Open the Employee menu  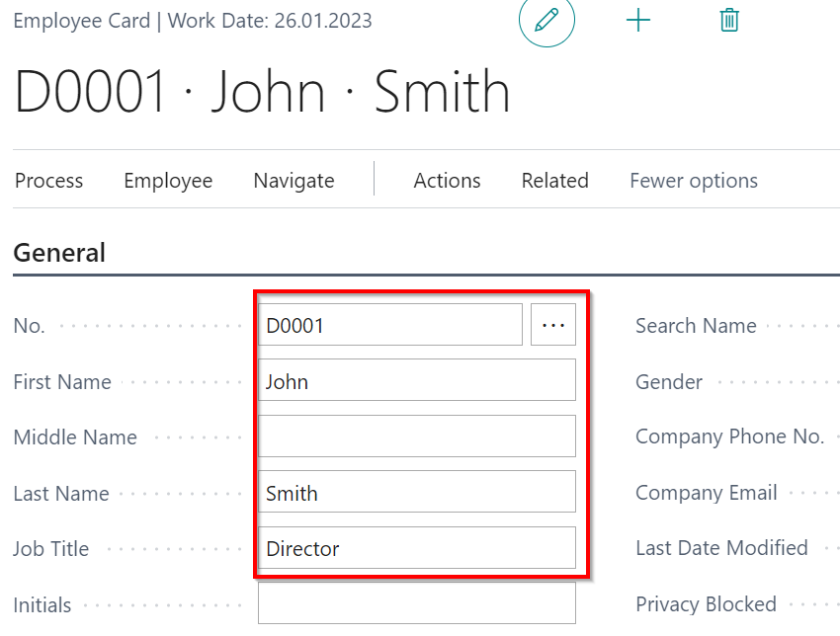(x=168, y=181)
